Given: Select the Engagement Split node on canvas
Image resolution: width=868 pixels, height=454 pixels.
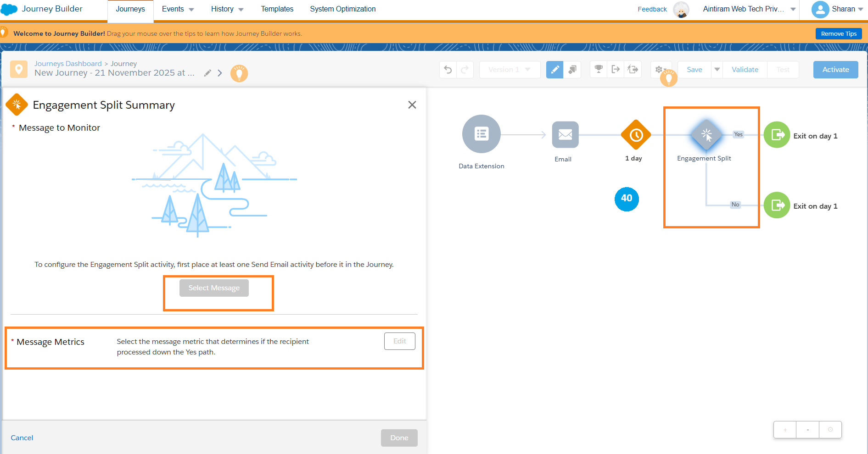Looking at the screenshot, I should tap(706, 135).
